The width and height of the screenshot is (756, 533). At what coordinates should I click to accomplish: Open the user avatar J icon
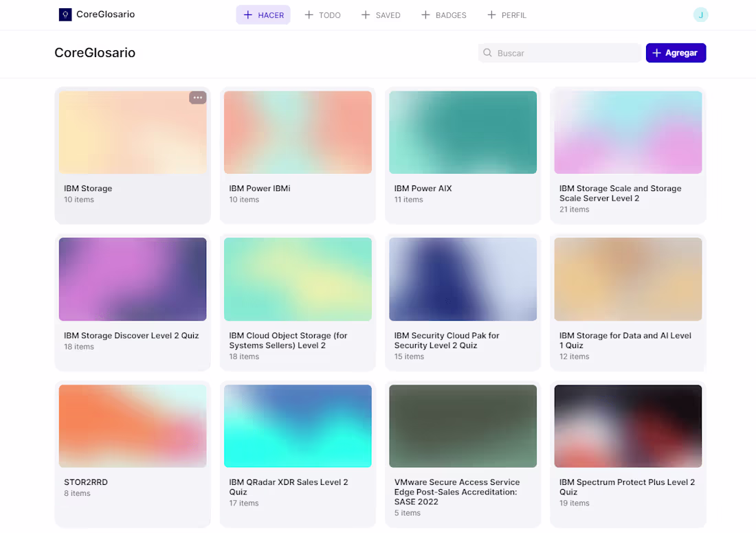click(700, 15)
